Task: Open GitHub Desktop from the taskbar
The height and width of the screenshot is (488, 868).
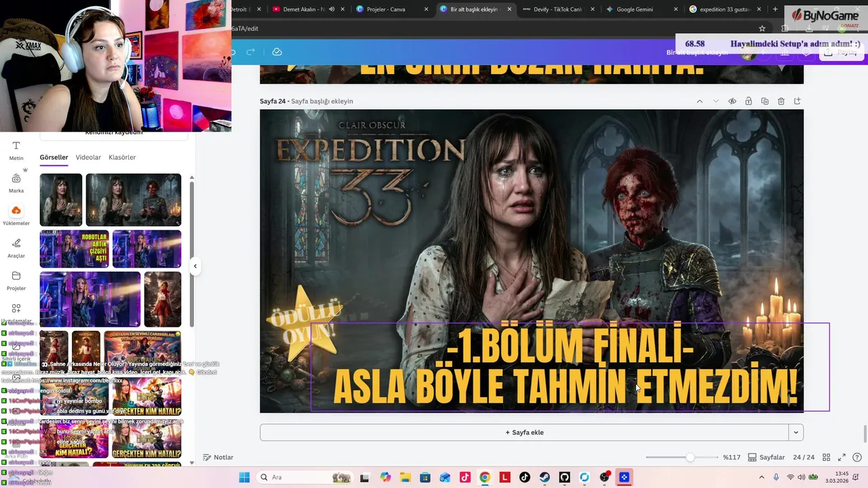Action: (x=564, y=477)
